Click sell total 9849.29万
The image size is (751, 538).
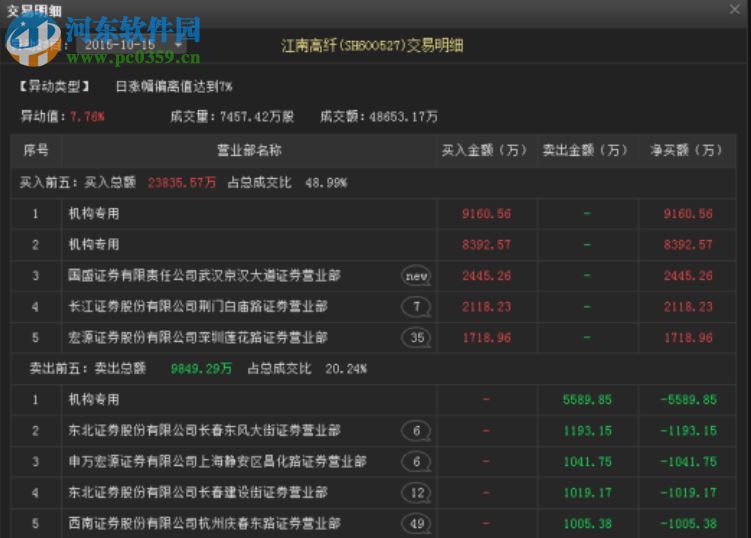[x=201, y=368]
